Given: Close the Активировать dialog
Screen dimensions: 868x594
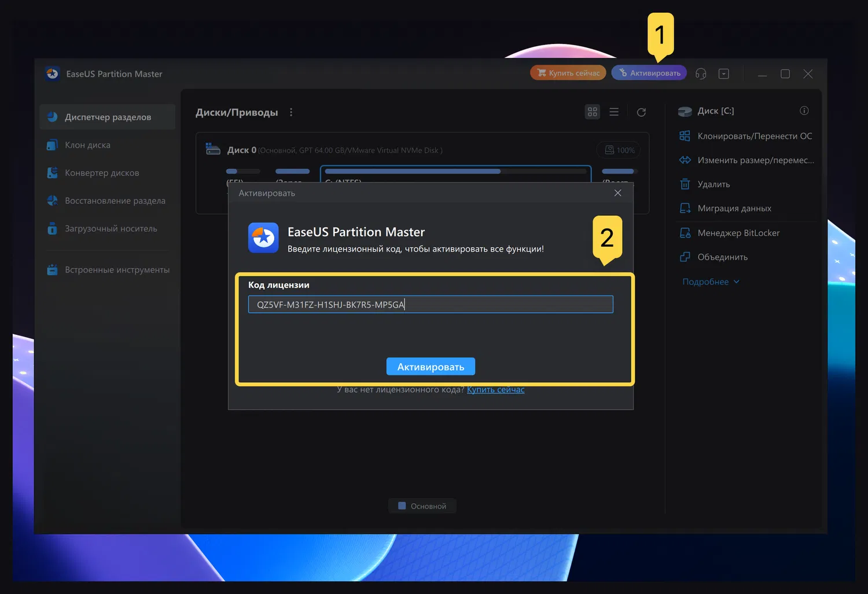Looking at the screenshot, I should (618, 193).
